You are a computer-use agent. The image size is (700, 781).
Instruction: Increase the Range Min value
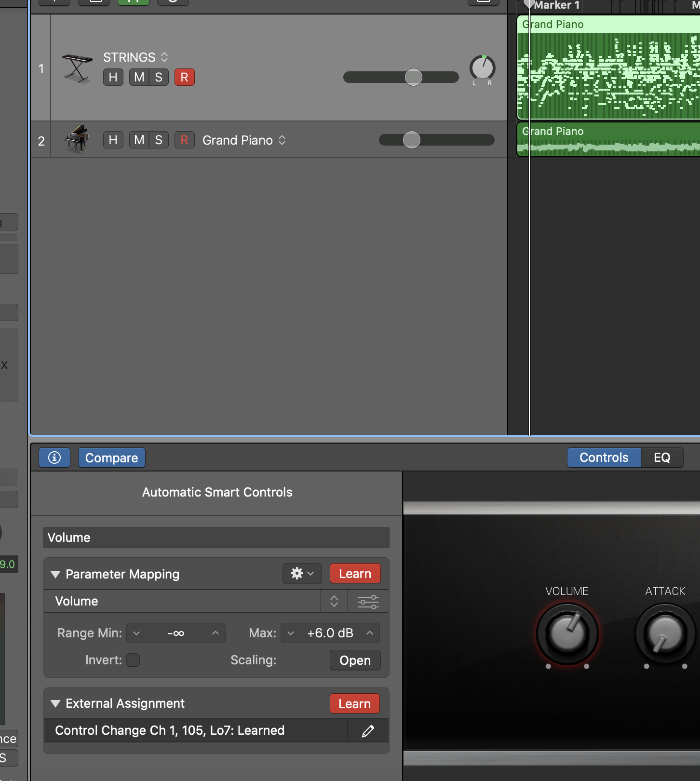click(215, 633)
